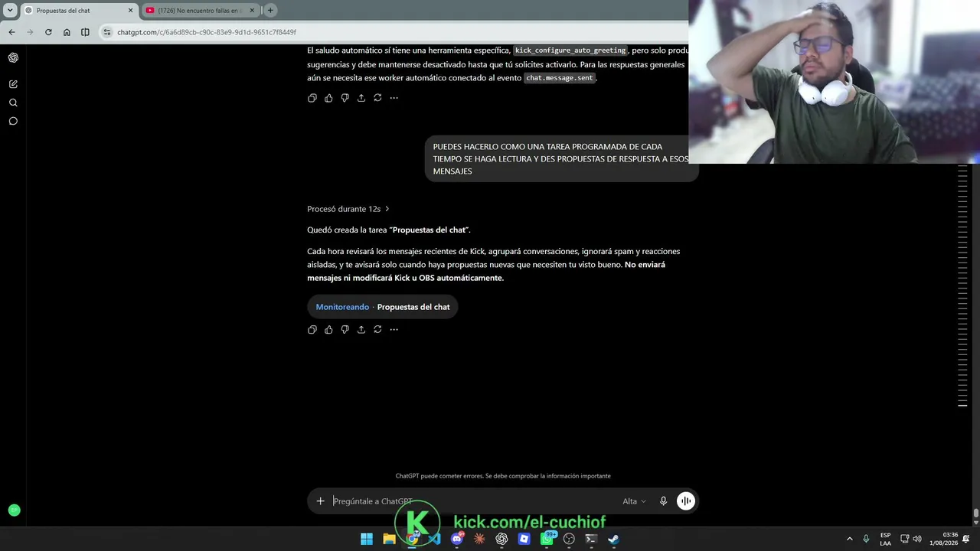The image size is (980, 551).
Task: Click the "ChatGPT puede cometer errores" disclaimer
Action: coord(503,476)
